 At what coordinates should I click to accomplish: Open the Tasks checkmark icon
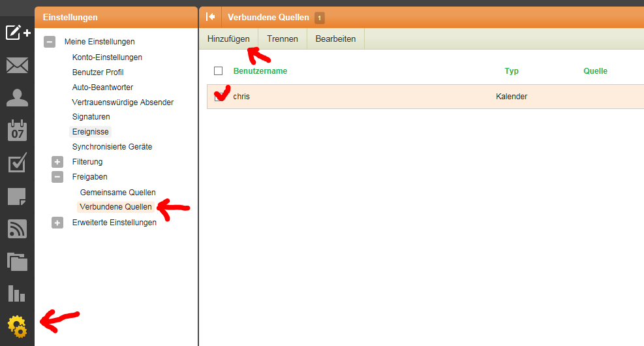17,163
